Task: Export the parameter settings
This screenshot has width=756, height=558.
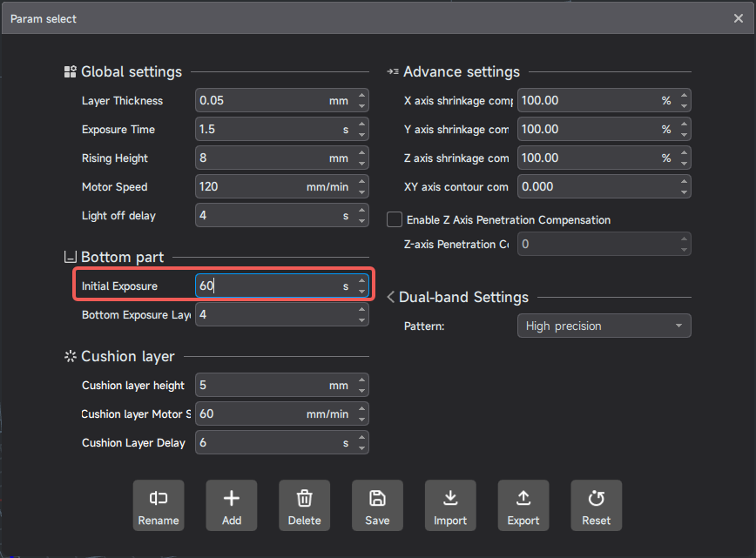Action: coord(523,505)
